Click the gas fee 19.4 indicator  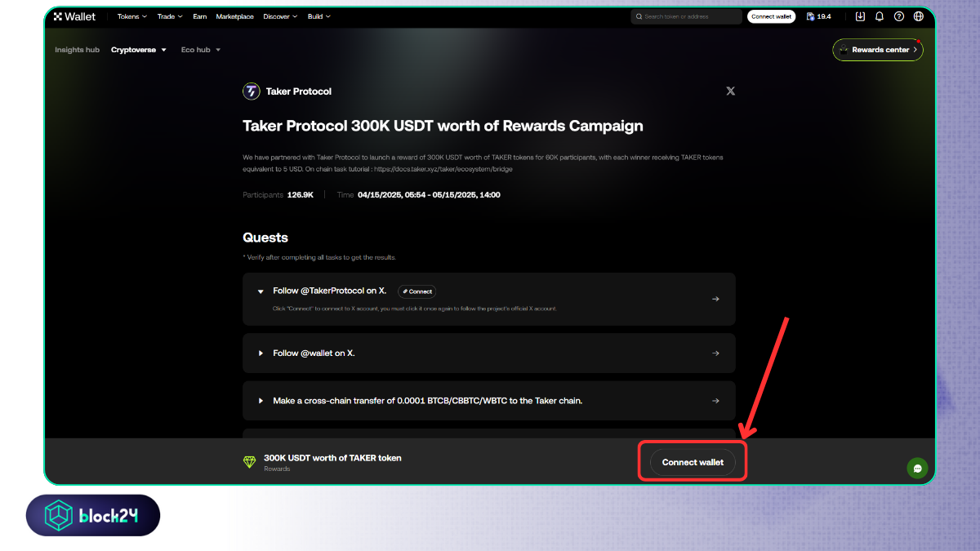point(819,16)
